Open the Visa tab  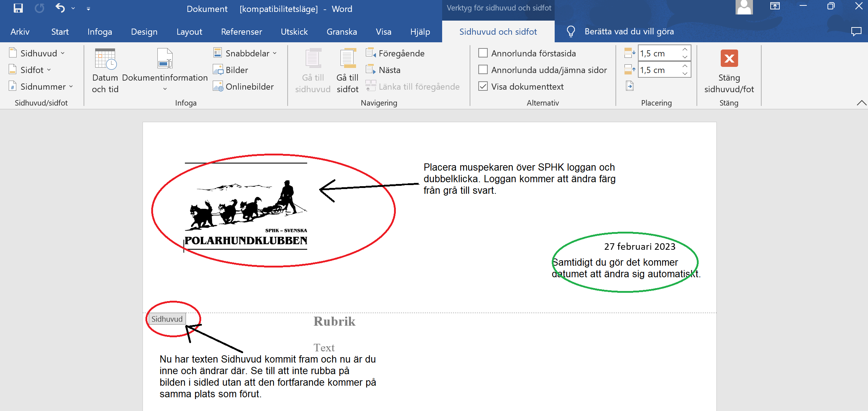[x=384, y=32]
